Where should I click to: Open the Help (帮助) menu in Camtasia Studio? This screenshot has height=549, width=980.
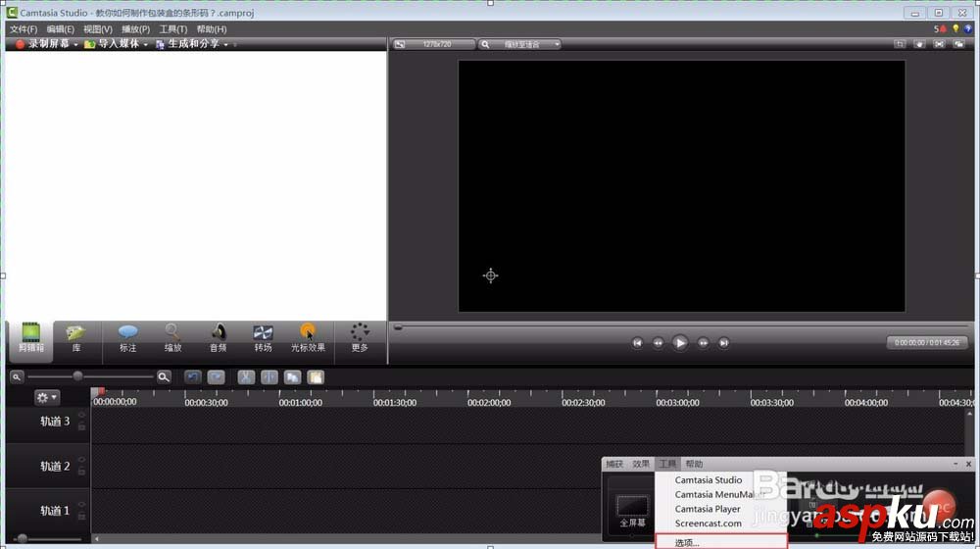[x=212, y=29]
